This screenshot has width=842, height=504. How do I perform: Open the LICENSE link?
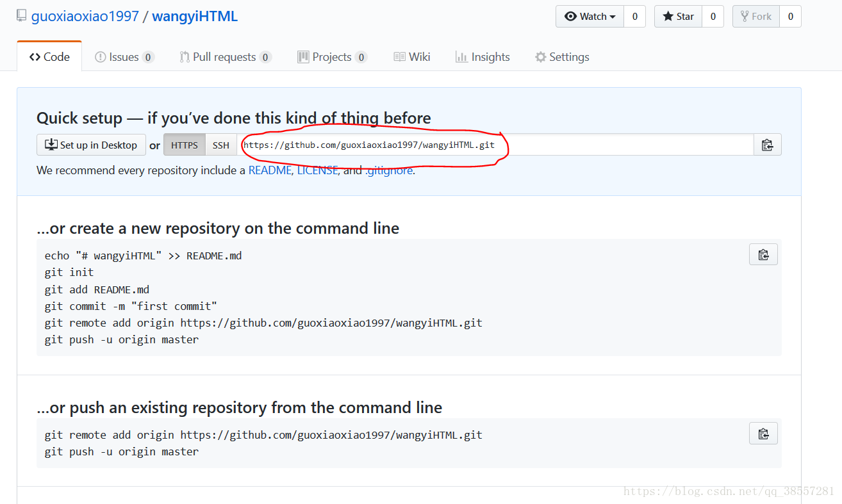tap(317, 170)
